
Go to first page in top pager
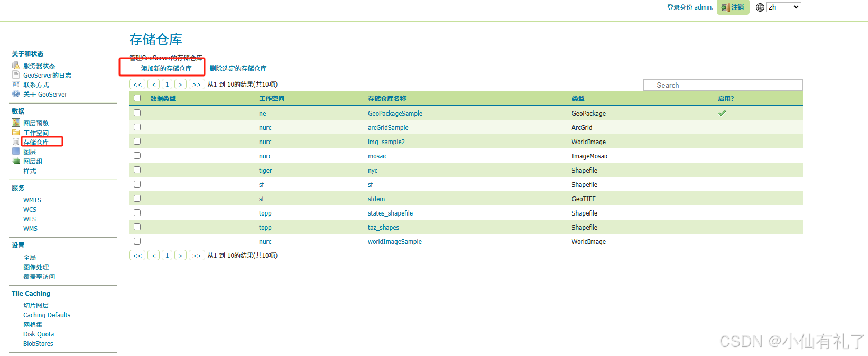coord(137,85)
